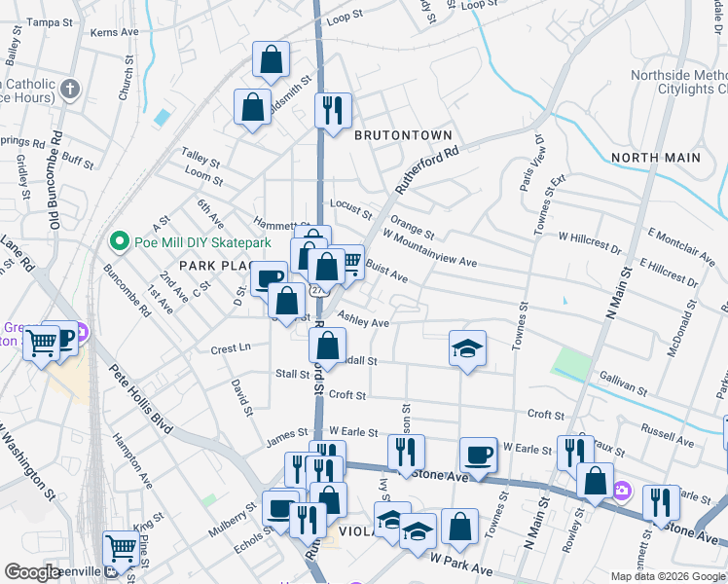
Task: Click the W Mountainview Ave label
Action: click(x=429, y=248)
